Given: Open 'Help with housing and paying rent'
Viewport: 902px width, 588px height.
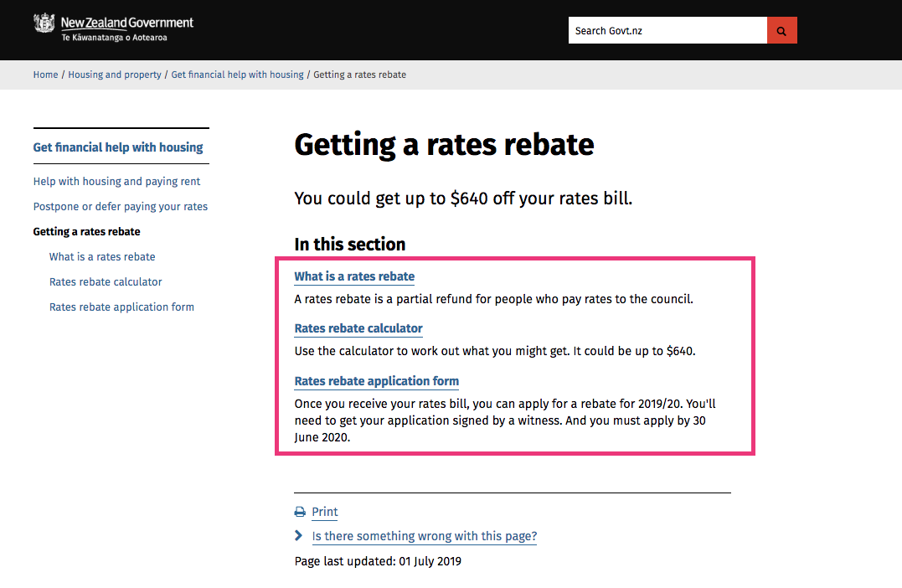Looking at the screenshot, I should click(x=116, y=181).
